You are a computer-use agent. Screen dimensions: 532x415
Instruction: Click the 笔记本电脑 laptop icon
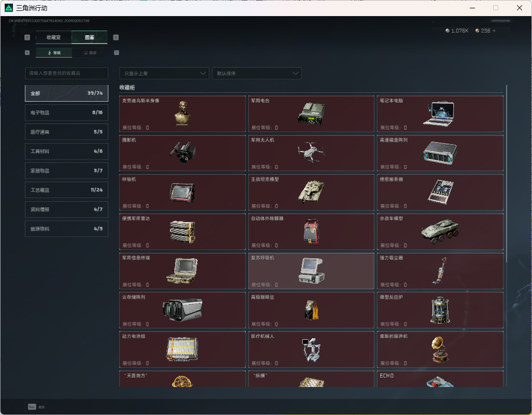(439, 114)
